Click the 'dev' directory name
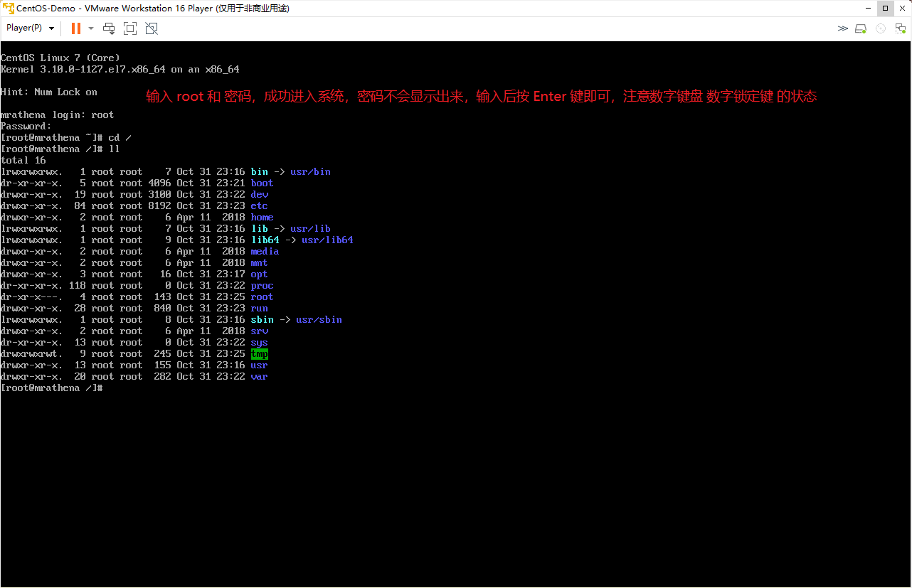This screenshot has height=588, width=912. coord(260,194)
